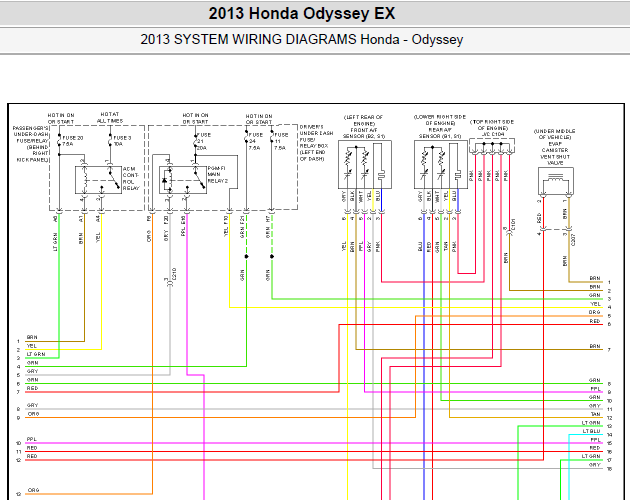This screenshot has height=500, width=630.
Task: Click the "F21" terminal label
Action: [x=242, y=220]
